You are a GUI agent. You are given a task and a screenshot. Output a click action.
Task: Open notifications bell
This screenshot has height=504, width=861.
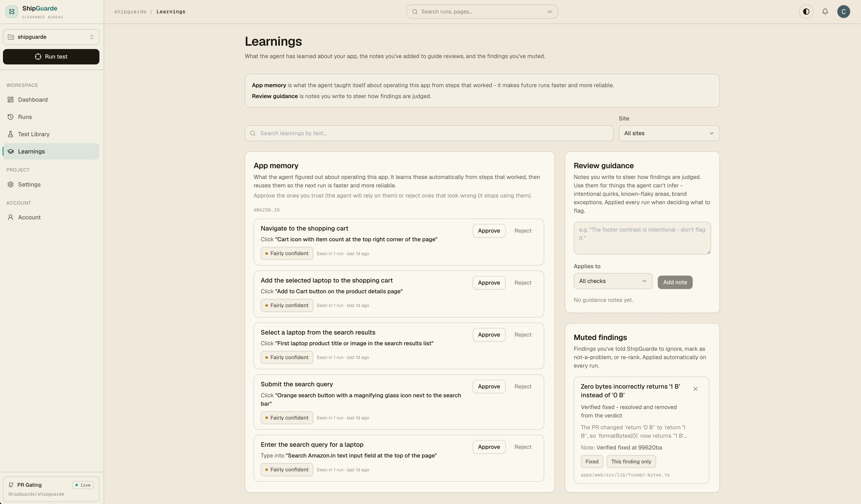[825, 12]
